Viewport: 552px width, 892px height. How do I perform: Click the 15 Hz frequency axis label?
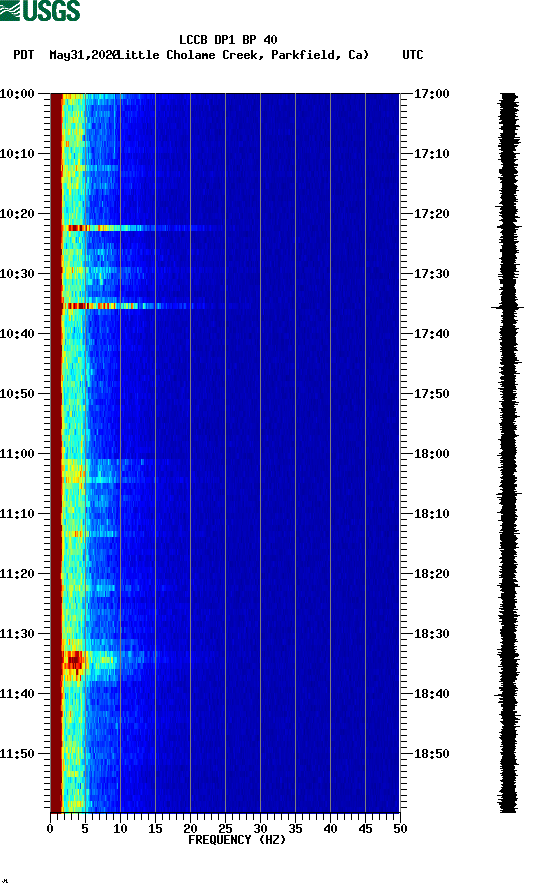(x=155, y=829)
